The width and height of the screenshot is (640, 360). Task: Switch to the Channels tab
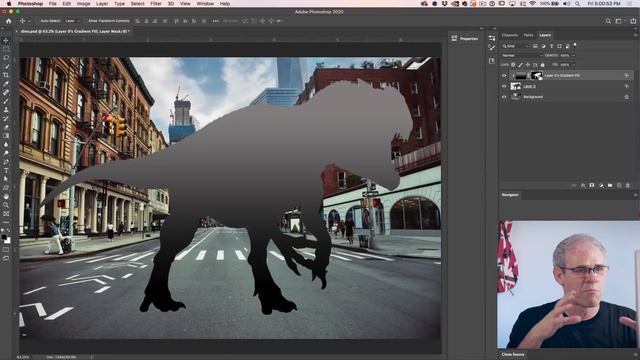pyautogui.click(x=509, y=35)
